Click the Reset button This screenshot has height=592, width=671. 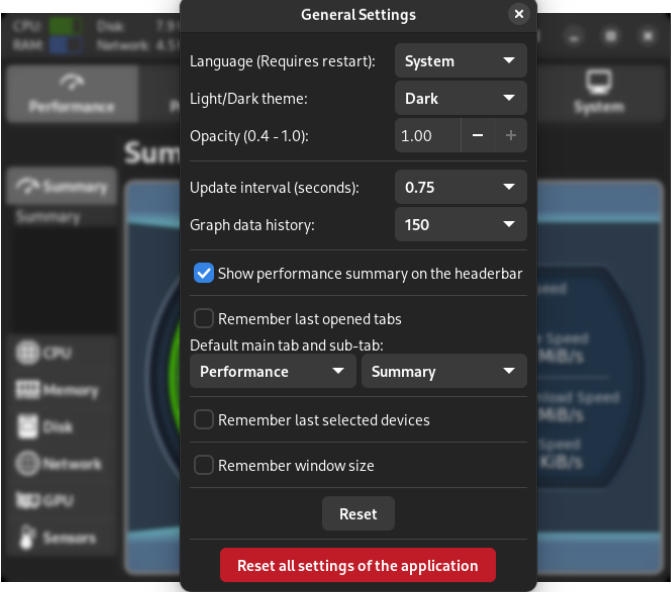pyautogui.click(x=358, y=514)
